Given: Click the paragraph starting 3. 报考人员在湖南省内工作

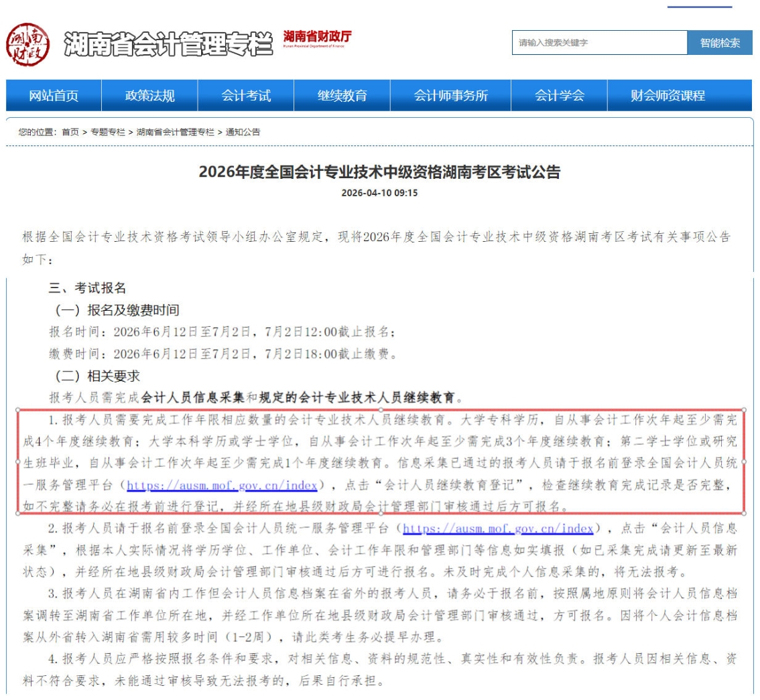Looking at the screenshot, I should point(380,615).
